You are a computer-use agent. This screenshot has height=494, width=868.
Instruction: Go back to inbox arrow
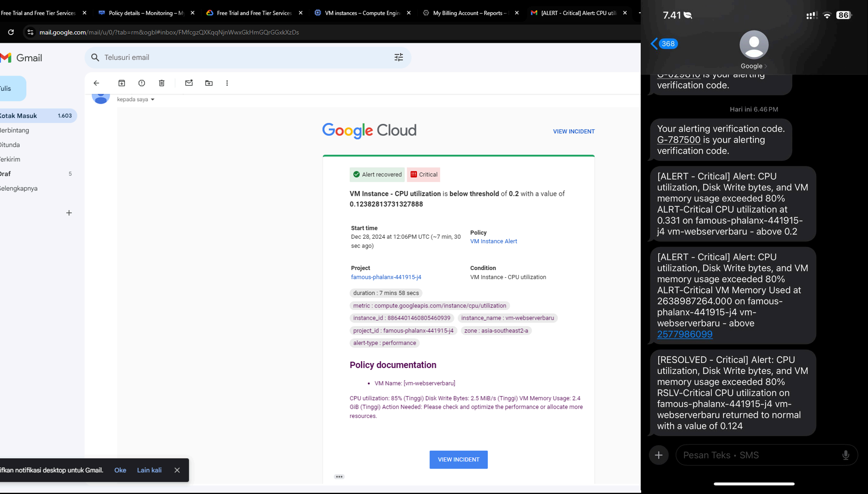pos(96,83)
